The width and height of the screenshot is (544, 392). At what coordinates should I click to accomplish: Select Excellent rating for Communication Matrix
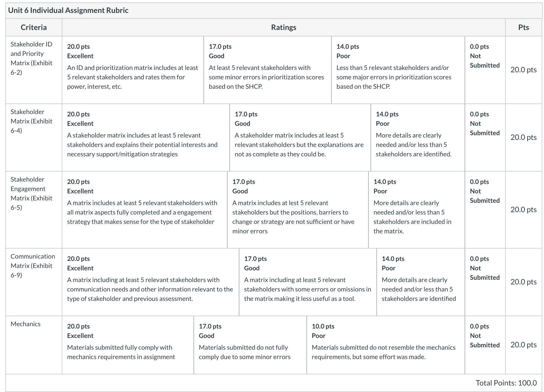click(x=151, y=282)
